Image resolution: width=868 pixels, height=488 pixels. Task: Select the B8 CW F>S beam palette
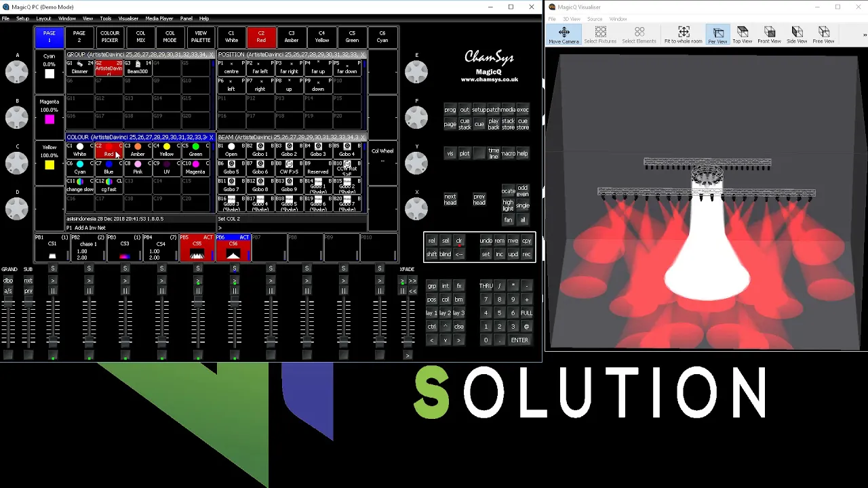coord(290,167)
